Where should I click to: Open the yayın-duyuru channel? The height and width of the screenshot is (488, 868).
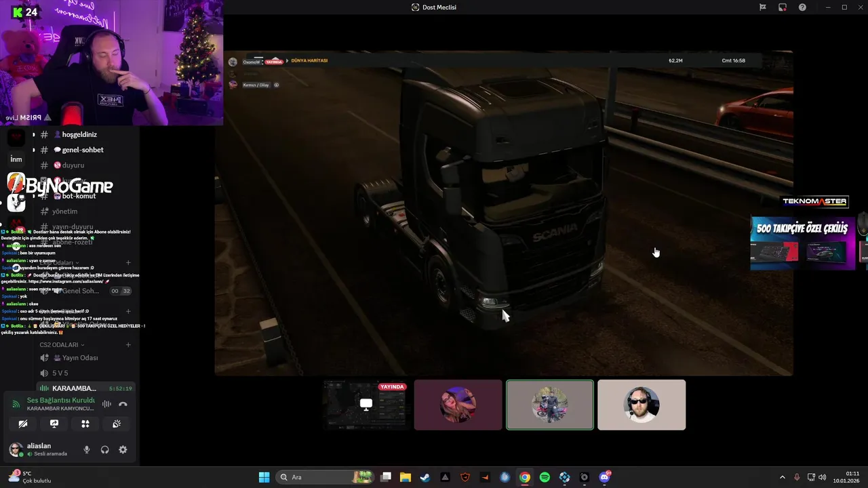pos(73,227)
